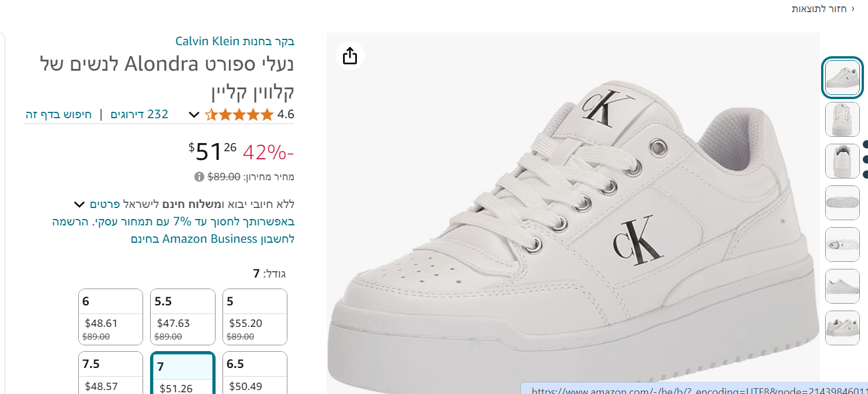868x394 pixels.
Task: Choose size 6 option
Action: pos(111,316)
